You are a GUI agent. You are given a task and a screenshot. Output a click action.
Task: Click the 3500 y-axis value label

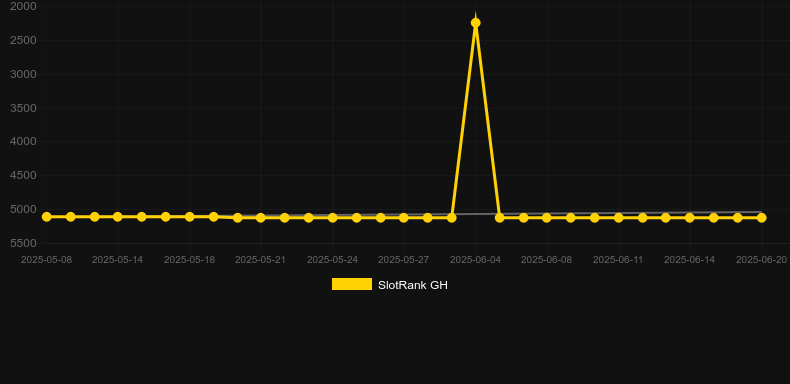click(x=23, y=108)
